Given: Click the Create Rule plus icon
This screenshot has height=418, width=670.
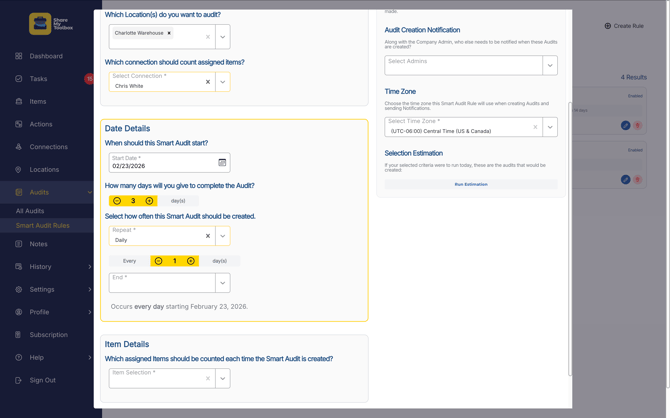Looking at the screenshot, I should [608, 26].
